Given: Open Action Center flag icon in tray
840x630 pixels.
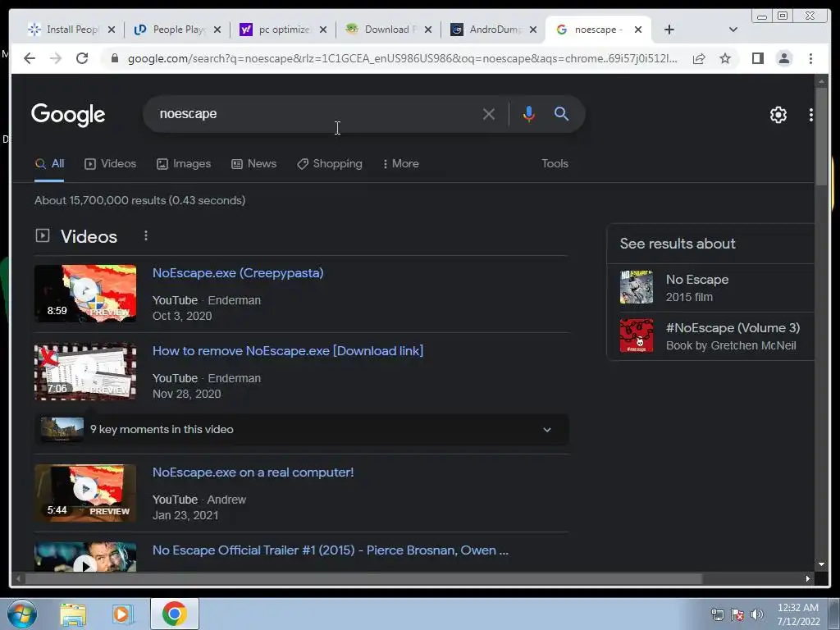Looking at the screenshot, I should [x=737, y=614].
